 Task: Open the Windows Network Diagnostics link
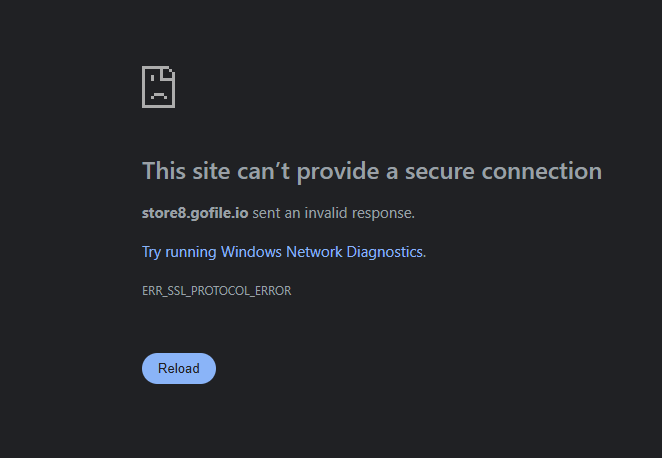click(283, 252)
